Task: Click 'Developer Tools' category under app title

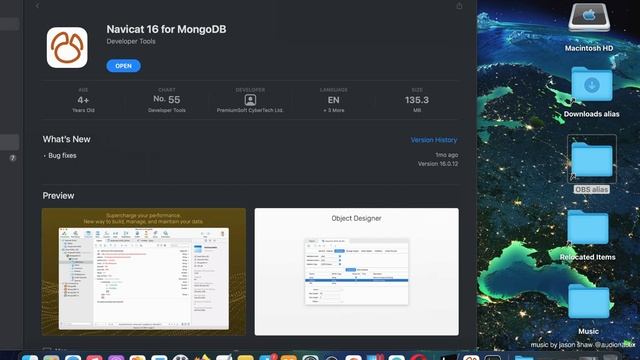Action: (x=131, y=41)
